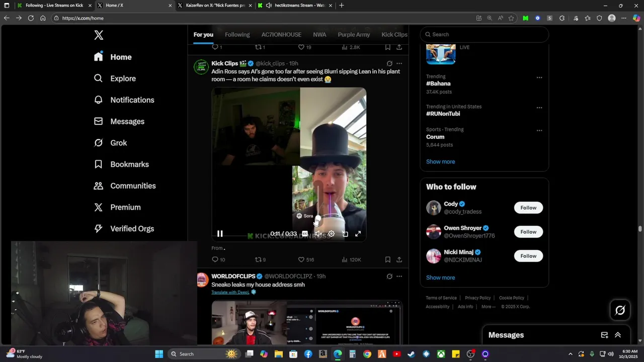Switch to the Purple Army tab
The width and height of the screenshot is (644, 362).
click(354, 35)
